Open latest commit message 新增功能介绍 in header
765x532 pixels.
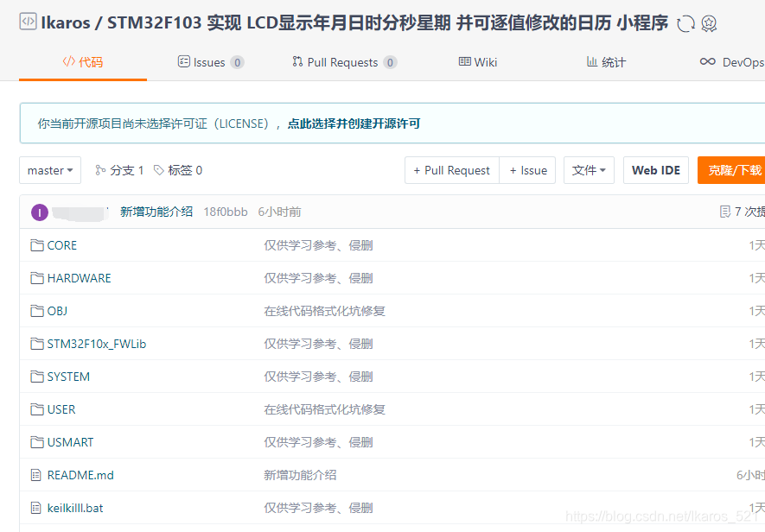(x=156, y=212)
